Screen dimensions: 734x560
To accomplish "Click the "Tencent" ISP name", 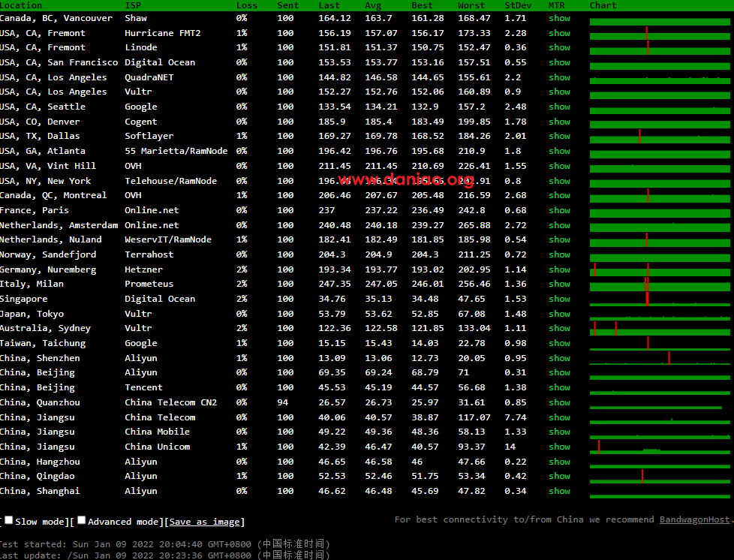I will [143, 387].
